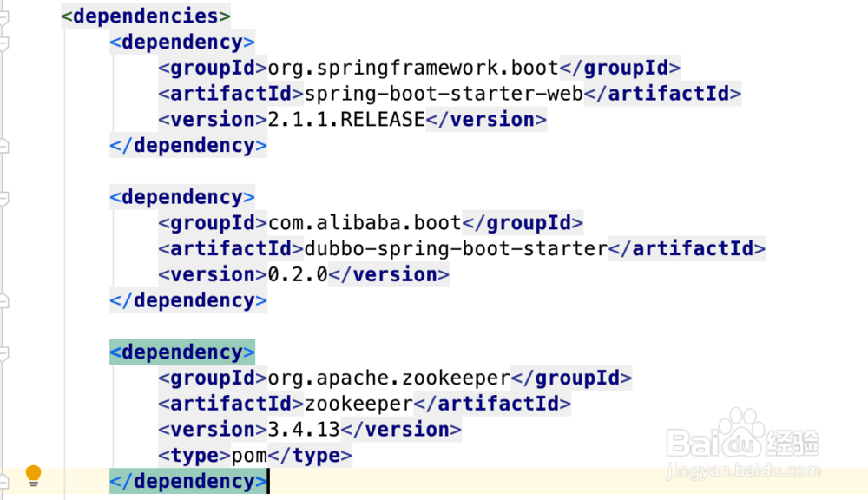Screen dimensions: 868x500
Task: Click the pom type value
Action: (x=249, y=456)
